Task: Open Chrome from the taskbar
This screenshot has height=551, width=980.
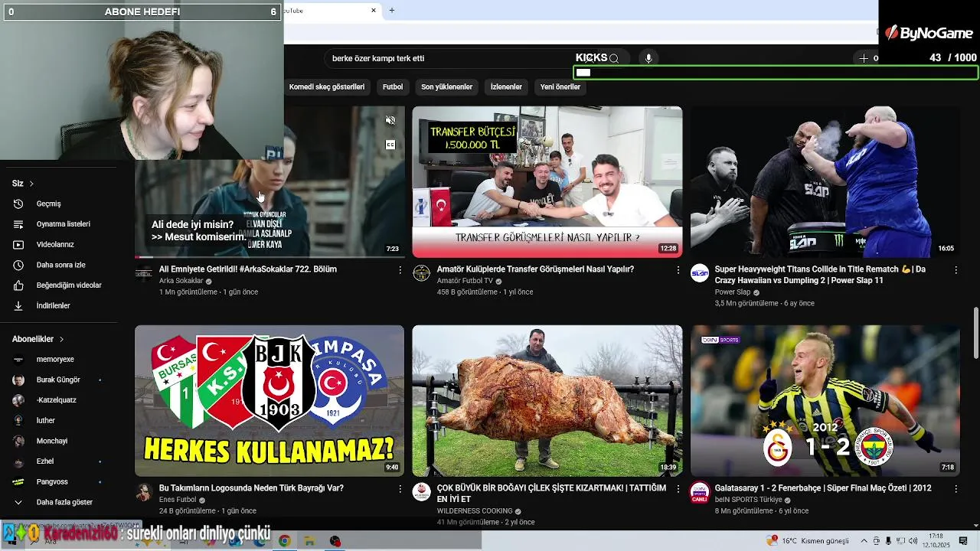Action: (284, 541)
